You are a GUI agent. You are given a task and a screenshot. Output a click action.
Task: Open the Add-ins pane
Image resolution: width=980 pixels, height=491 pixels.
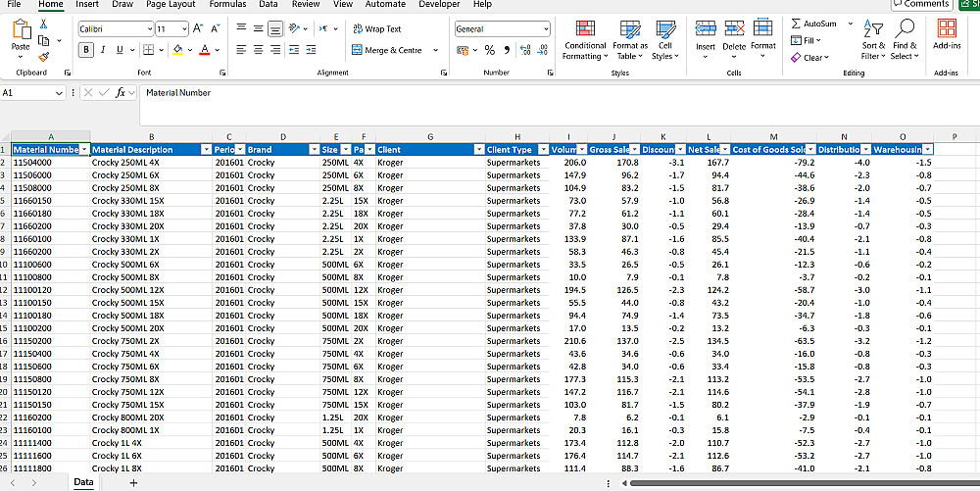[947, 29]
